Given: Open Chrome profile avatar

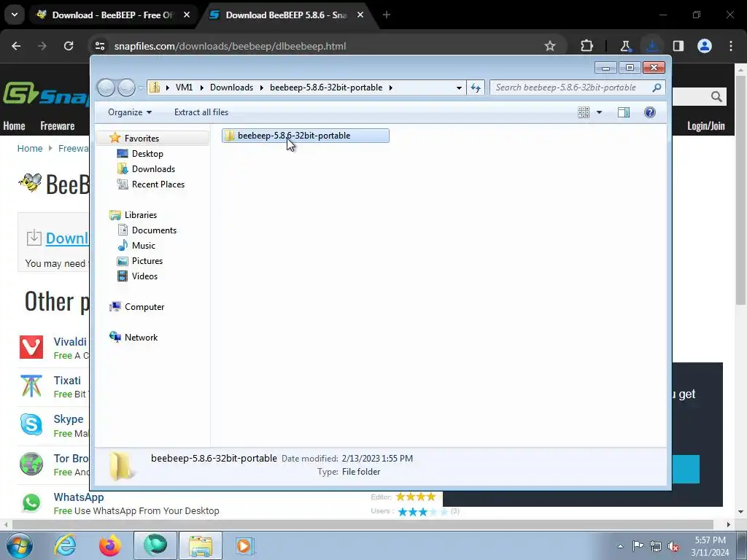Looking at the screenshot, I should point(705,46).
